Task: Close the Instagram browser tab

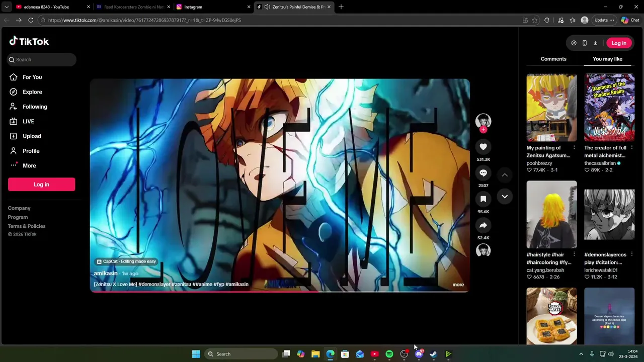Action: pyautogui.click(x=249, y=7)
